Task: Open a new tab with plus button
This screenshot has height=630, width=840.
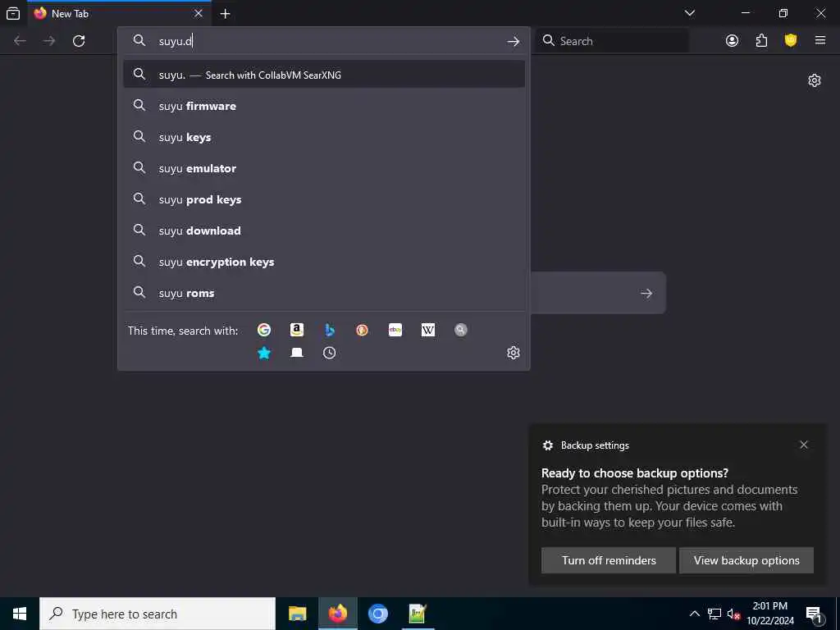Action: coord(225,14)
